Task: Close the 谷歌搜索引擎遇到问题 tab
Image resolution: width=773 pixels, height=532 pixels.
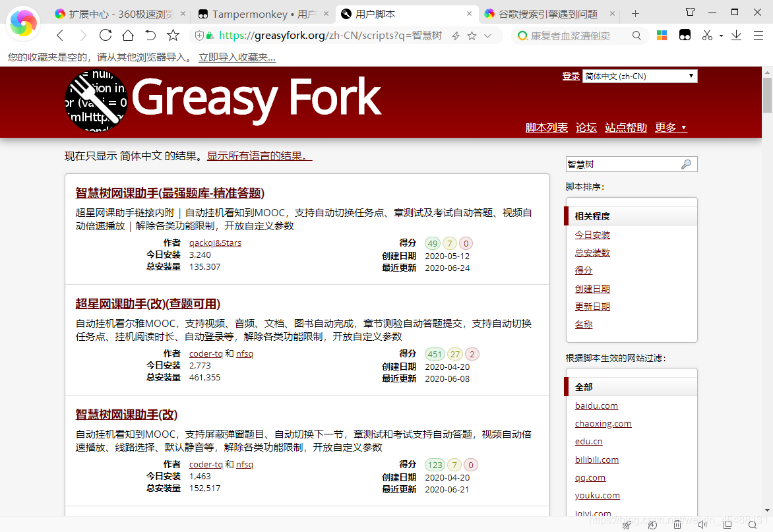Action: (612, 14)
